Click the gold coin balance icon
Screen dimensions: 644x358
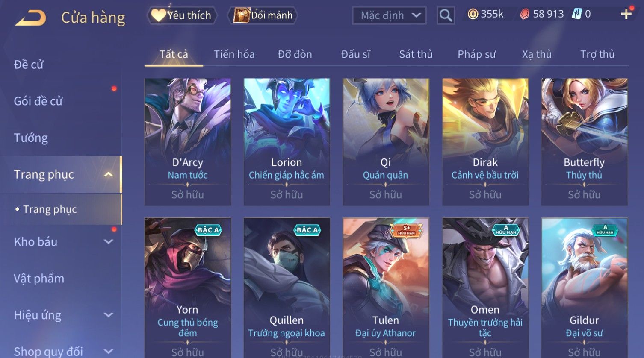pos(473,14)
